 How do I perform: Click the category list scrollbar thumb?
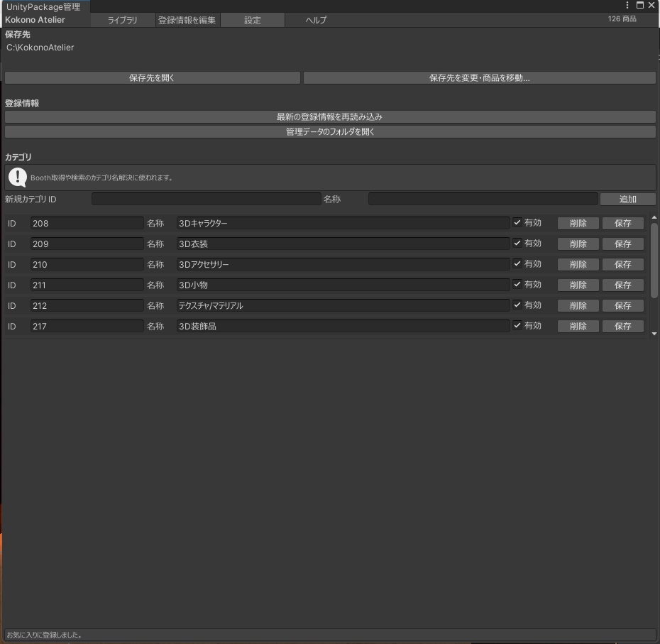[x=654, y=261]
